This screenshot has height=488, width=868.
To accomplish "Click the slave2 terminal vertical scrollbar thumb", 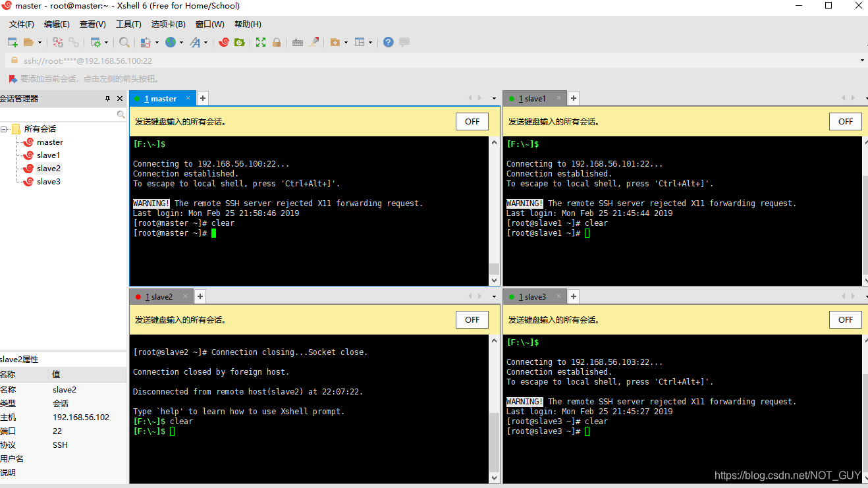I will [x=494, y=443].
